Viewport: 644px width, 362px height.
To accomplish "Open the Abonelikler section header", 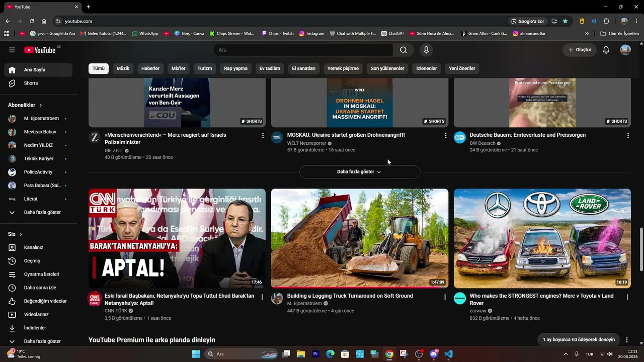I will (x=25, y=105).
